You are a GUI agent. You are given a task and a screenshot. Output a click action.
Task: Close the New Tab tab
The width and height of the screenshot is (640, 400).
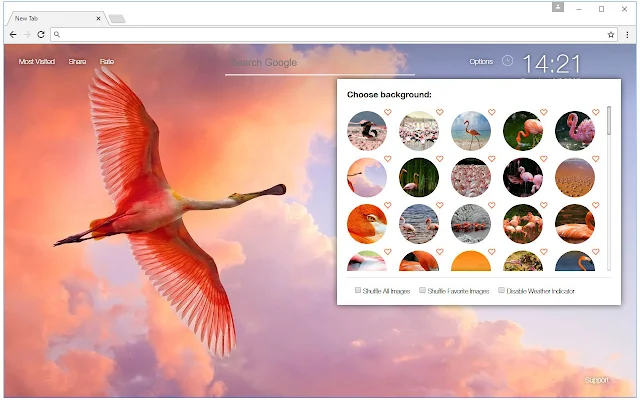pos(98,18)
